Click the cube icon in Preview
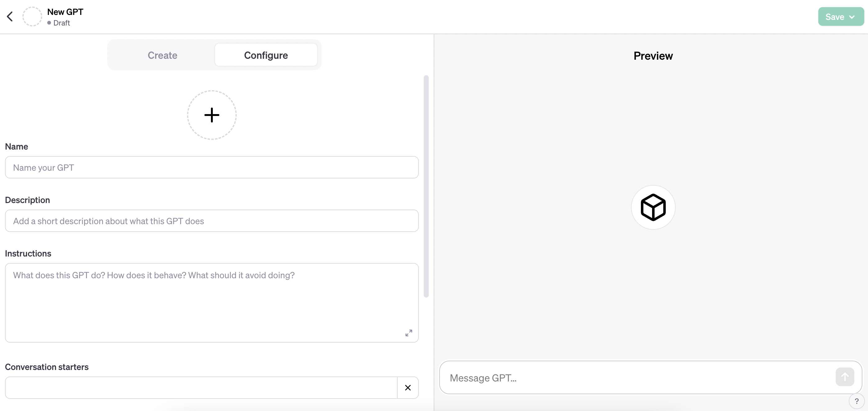The height and width of the screenshot is (411, 868). click(x=653, y=207)
